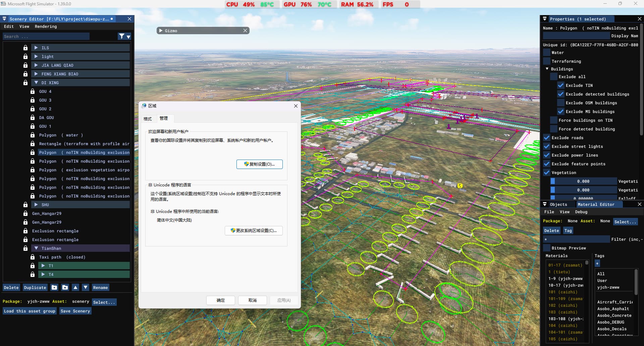Check Exclude OSM buildings
Screen dimensions: 644x346
click(x=561, y=103)
